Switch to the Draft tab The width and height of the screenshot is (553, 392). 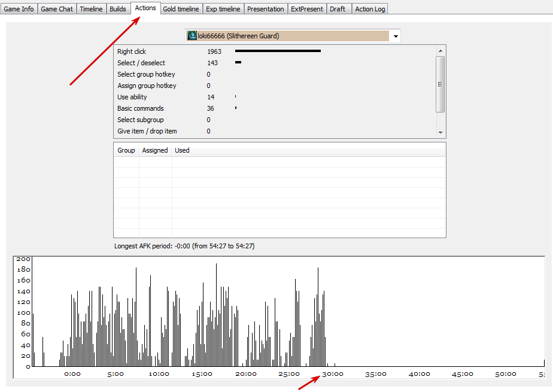338,9
